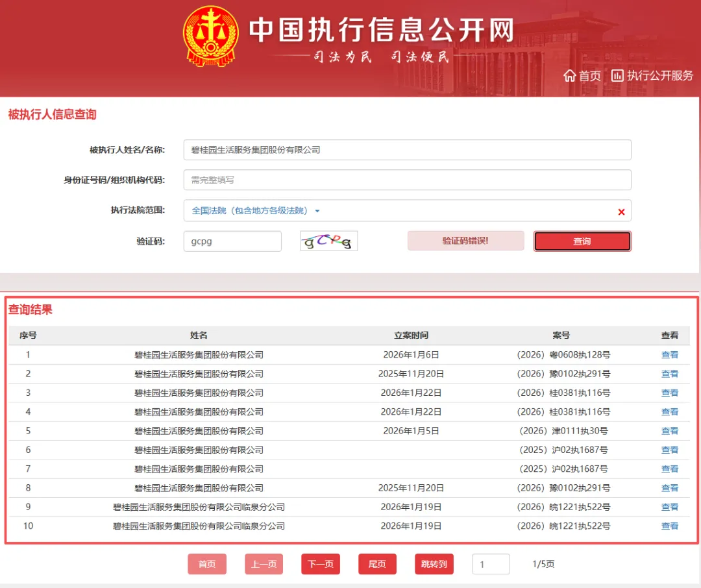
Task: Click 查看 link for row 9
Action: (670, 507)
